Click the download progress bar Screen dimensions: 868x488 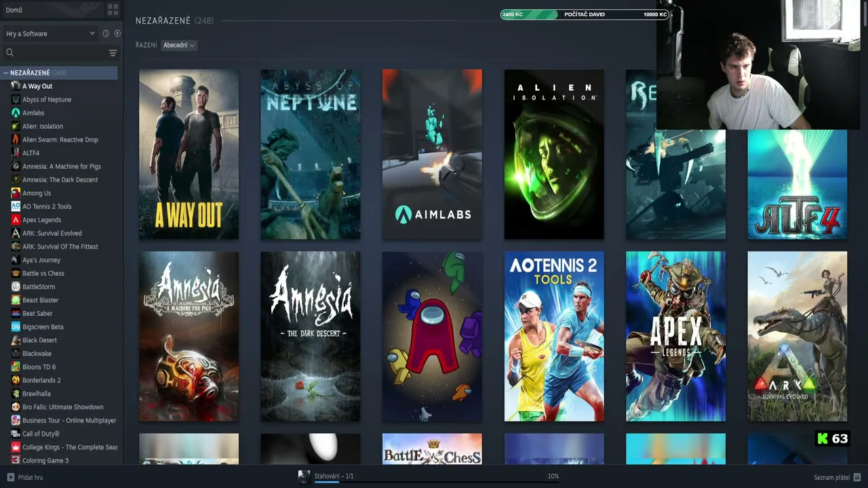(x=437, y=482)
